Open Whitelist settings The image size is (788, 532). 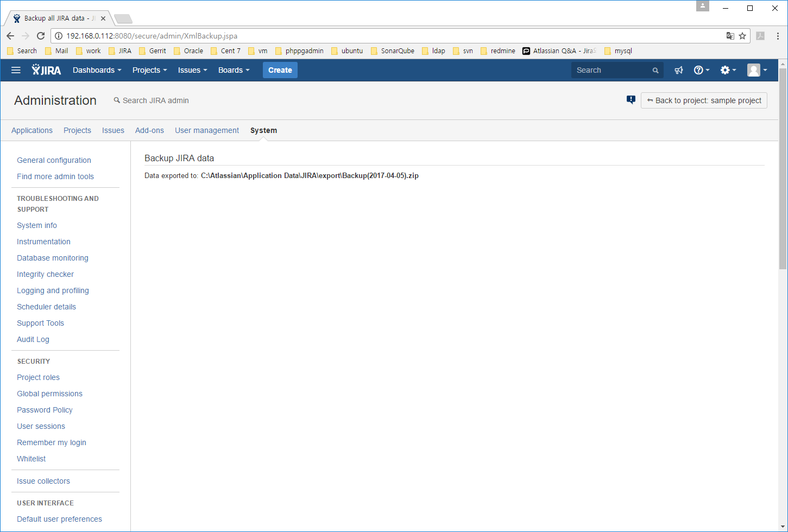click(x=31, y=459)
